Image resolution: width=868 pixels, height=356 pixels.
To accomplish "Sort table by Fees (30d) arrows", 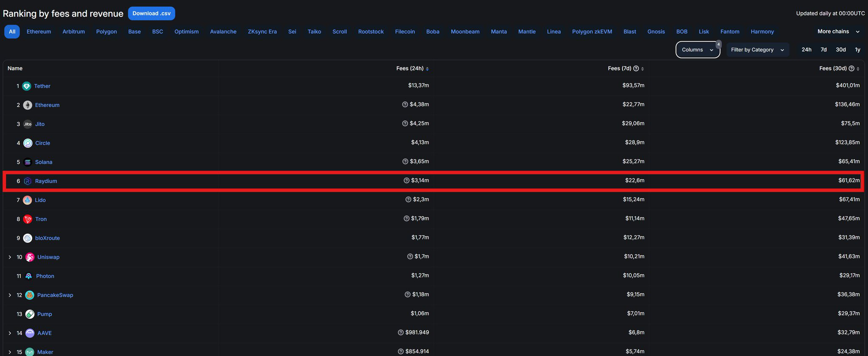I will pyautogui.click(x=858, y=69).
